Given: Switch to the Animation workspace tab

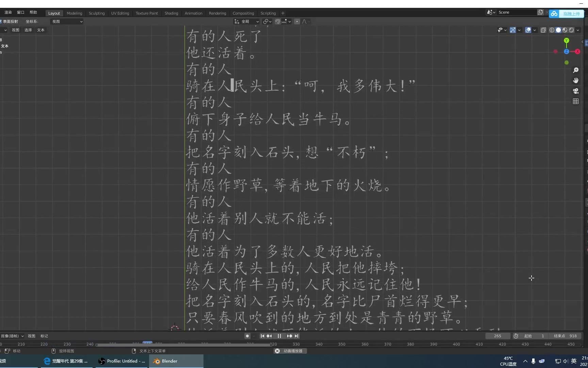Looking at the screenshot, I should tap(194, 13).
